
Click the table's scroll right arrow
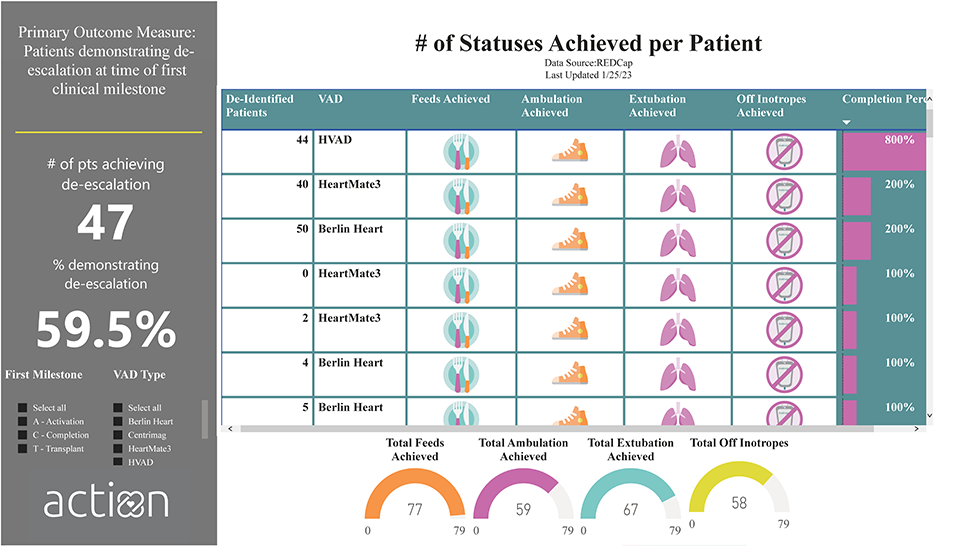click(921, 429)
